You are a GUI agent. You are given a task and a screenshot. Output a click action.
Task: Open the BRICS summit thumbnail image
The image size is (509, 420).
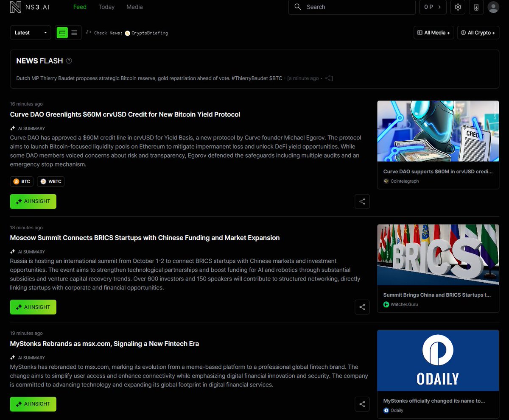[438, 255]
